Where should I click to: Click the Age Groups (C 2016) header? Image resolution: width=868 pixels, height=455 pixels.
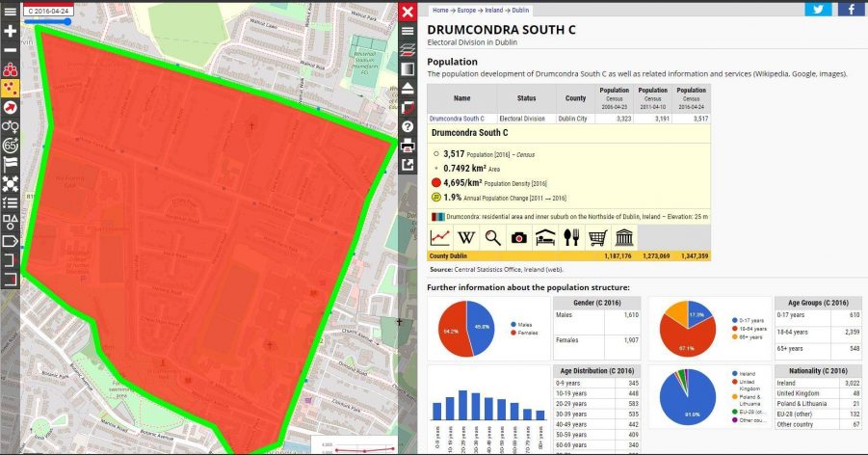tap(818, 303)
